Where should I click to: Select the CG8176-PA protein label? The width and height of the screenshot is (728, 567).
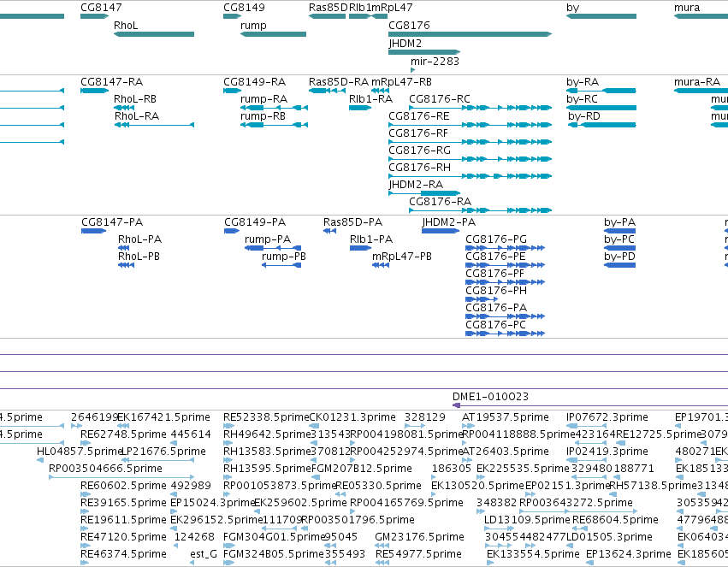point(496,308)
